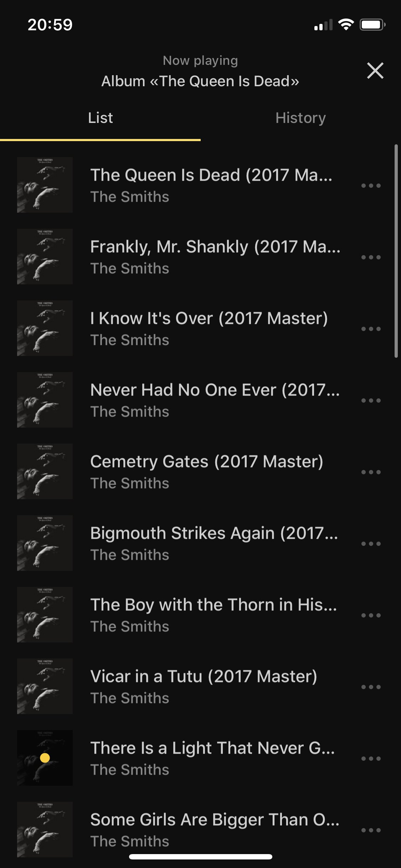Open more menu for Frankly, Mr. Shankly

(371, 257)
